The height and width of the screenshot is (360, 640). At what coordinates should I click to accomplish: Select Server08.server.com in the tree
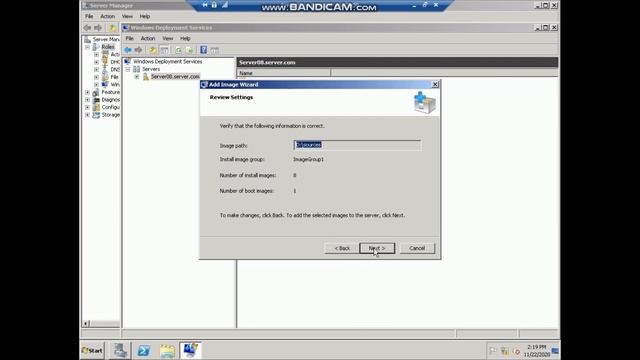(175, 76)
